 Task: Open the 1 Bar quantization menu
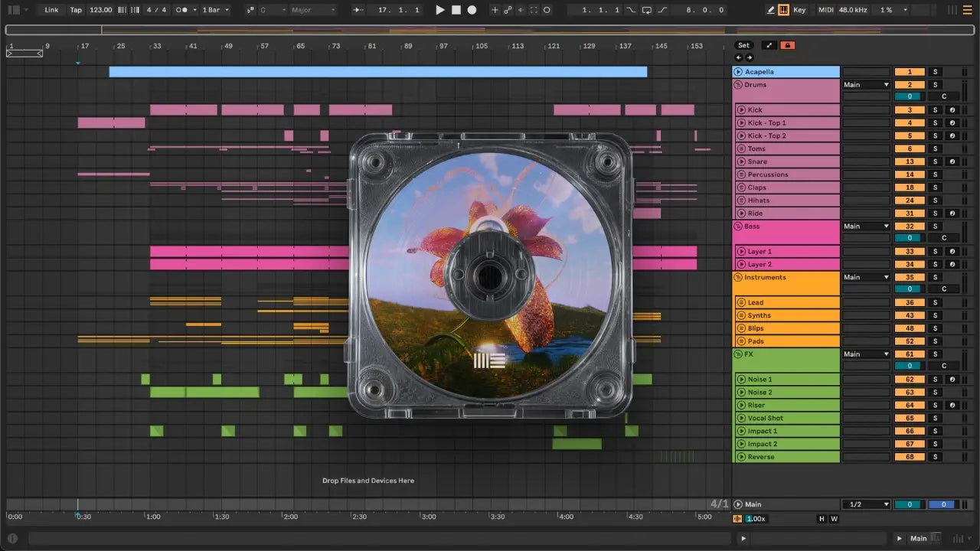[215, 10]
